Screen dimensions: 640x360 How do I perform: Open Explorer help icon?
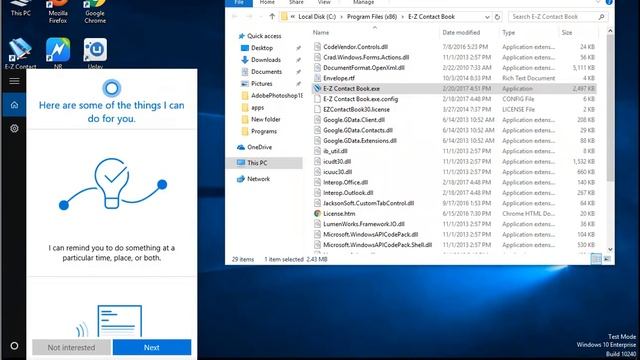(x=609, y=2)
